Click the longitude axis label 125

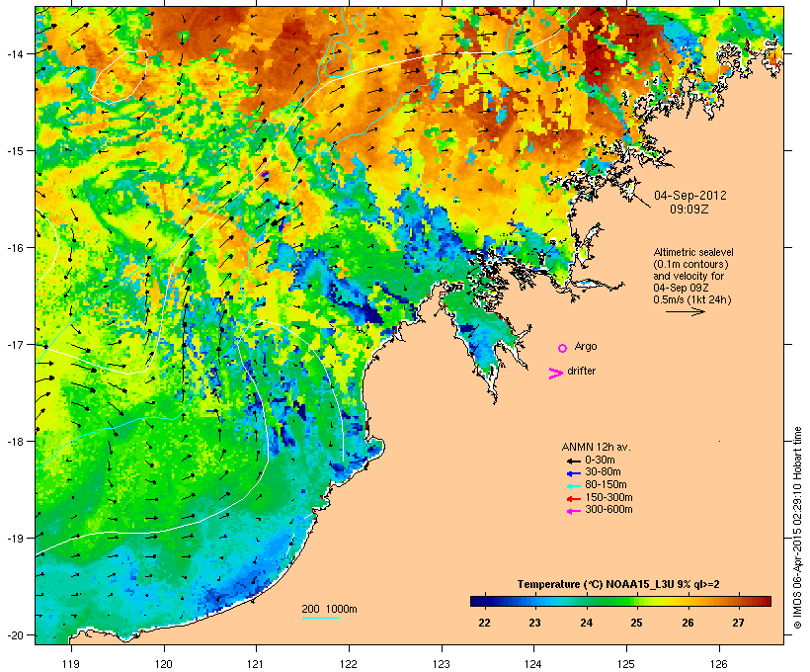pos(626,664)
